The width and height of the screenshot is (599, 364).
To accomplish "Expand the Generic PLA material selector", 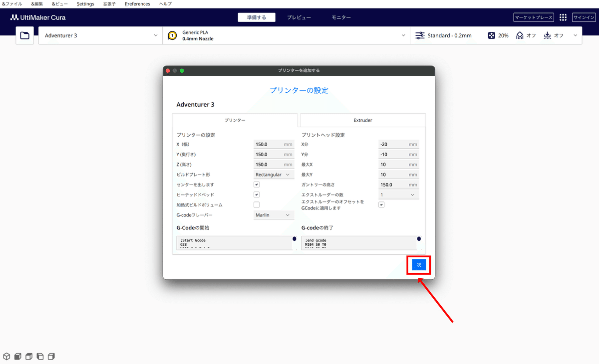I will coord(286,35).
